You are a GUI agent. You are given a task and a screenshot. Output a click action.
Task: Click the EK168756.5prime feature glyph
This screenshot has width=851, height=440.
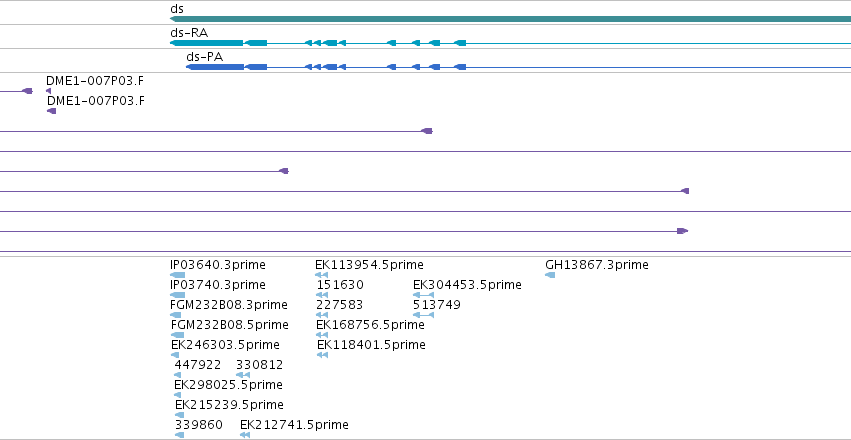(322, 335)
